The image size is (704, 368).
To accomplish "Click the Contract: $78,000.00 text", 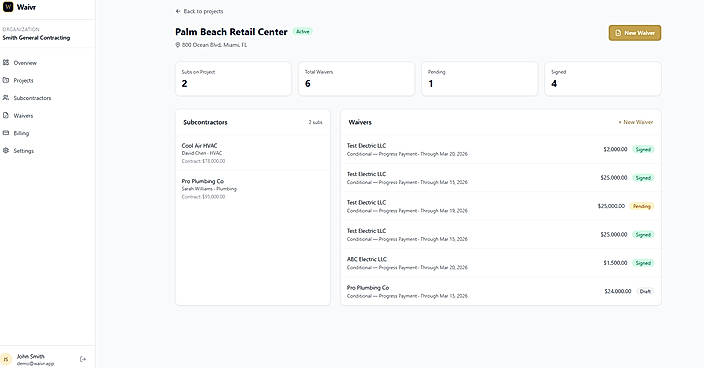I will point(203,161).
